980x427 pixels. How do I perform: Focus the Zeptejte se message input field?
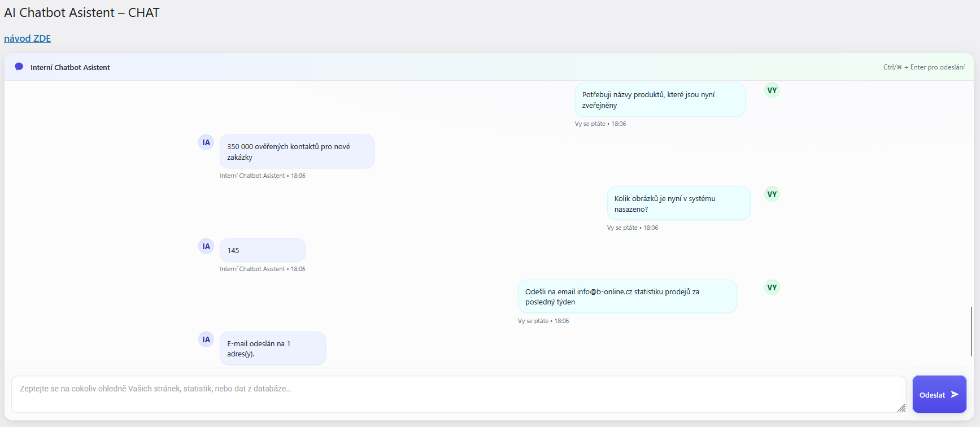click(458, 394)
